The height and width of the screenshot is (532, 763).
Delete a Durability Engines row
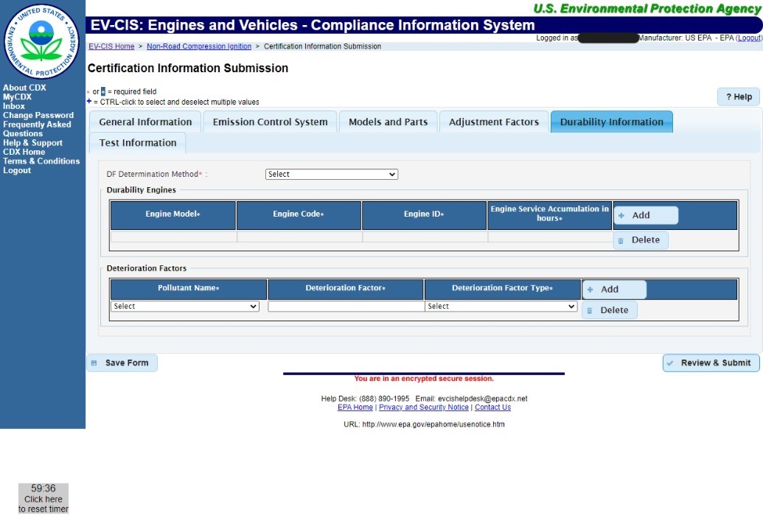pos(641,240)
